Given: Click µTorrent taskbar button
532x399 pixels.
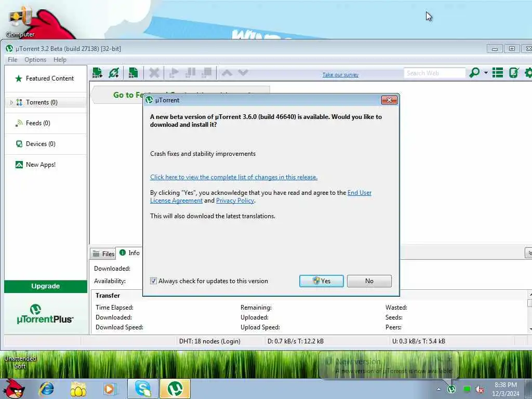Looking at the screenshot, I should [x=175, y=389].
